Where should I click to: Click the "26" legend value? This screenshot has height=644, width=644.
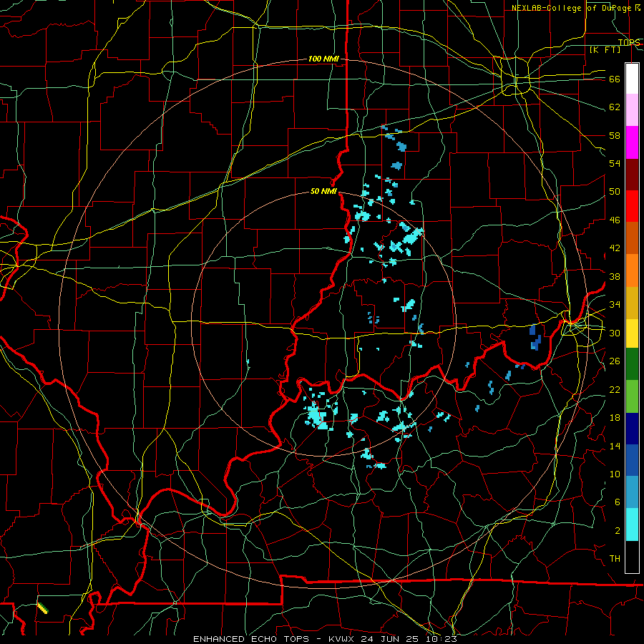pyautogui.click(x=615, y=361)
